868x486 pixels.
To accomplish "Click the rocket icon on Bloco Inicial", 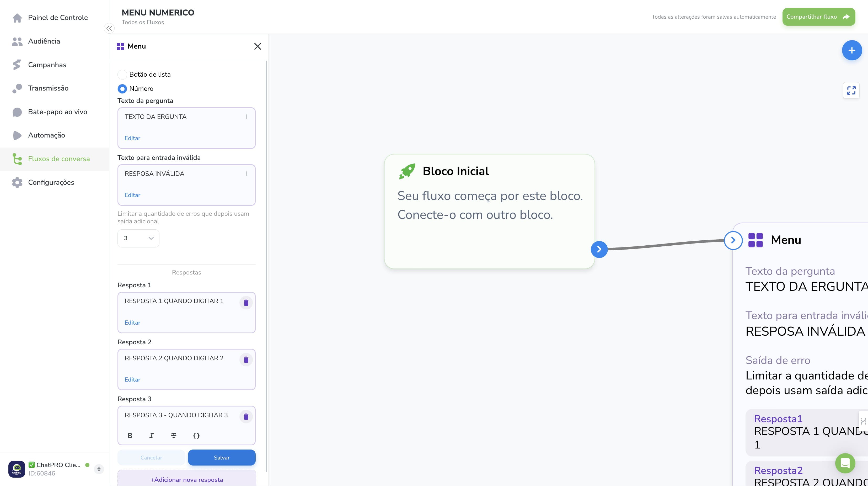I will [407, 171].
